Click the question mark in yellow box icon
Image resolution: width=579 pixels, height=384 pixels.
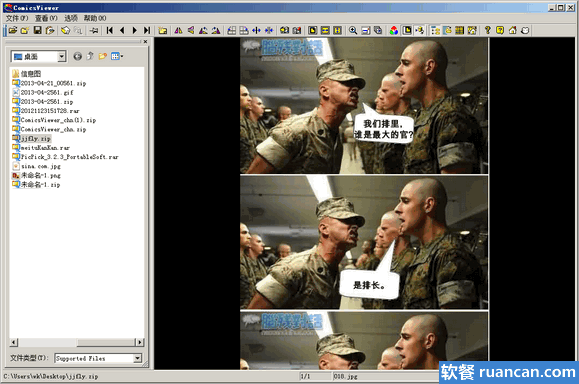pos(500,30)
